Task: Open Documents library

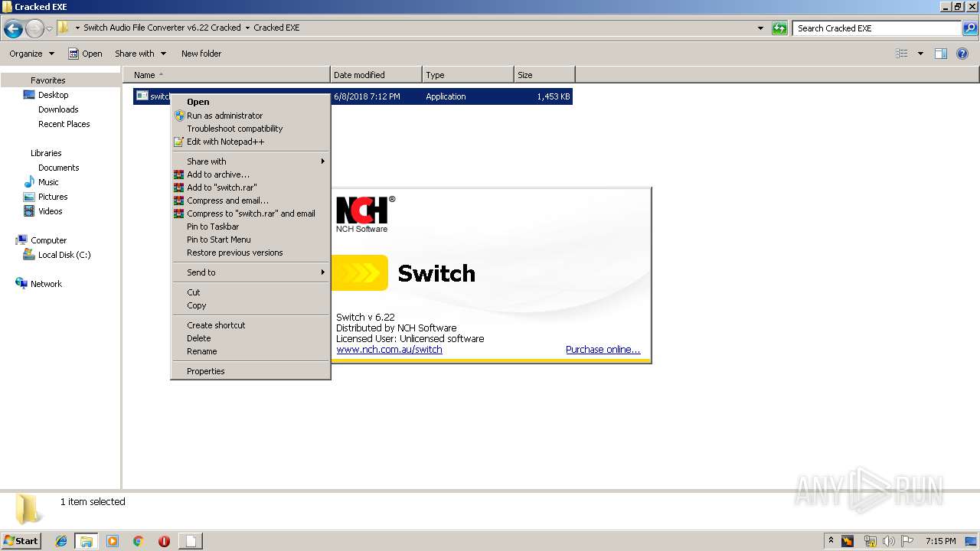Action: (59, 168)
